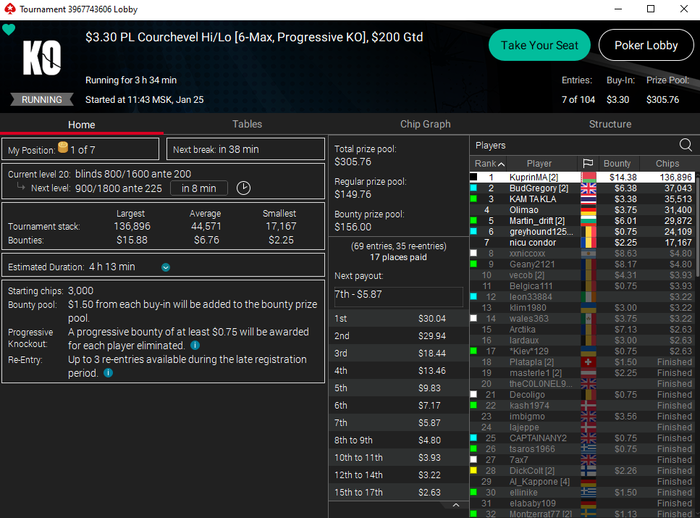Click the clock icon beside next level

(x=243, y=188)
